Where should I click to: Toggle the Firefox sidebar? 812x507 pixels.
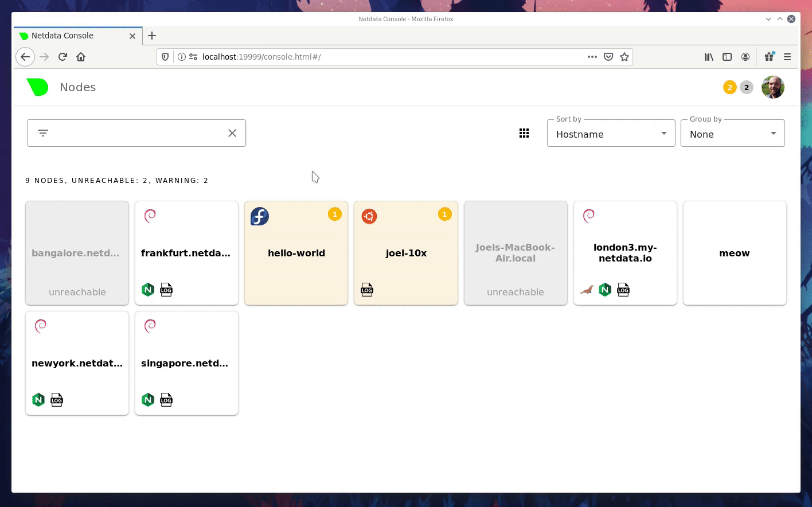click(727, 57)
